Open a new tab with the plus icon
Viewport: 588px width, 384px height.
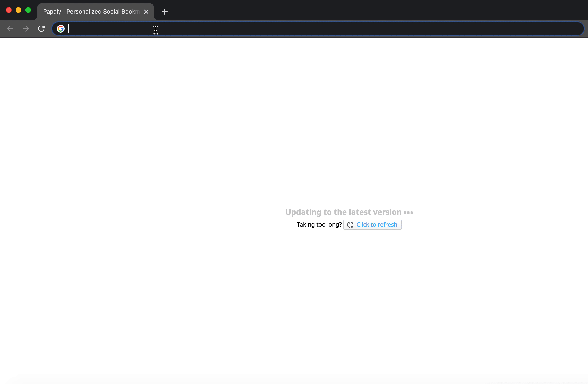point(164,12)
